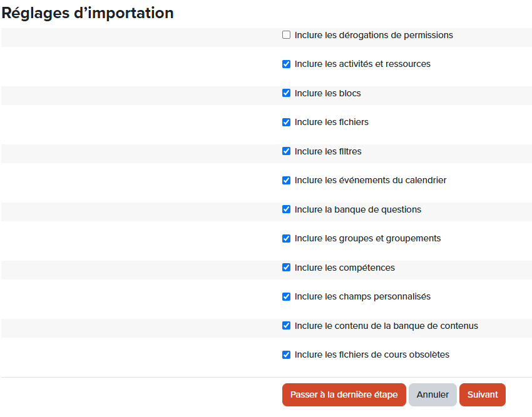Viewport: 532px width, 417px height.
Task: Disable 'Inclure le contenu de la banque de contenus' checkbox
Action: click(287, 326)
